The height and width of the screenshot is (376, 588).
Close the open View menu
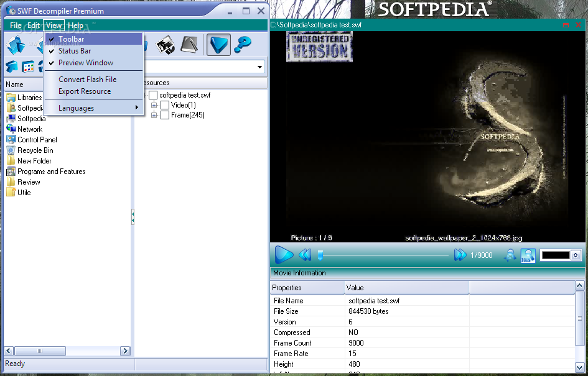tap(54, 25)
